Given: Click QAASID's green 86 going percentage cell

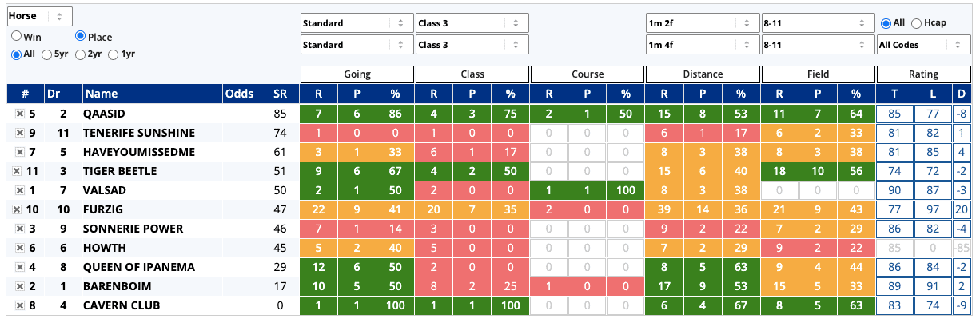Looking at the screenshot, I should coord(394,114).
